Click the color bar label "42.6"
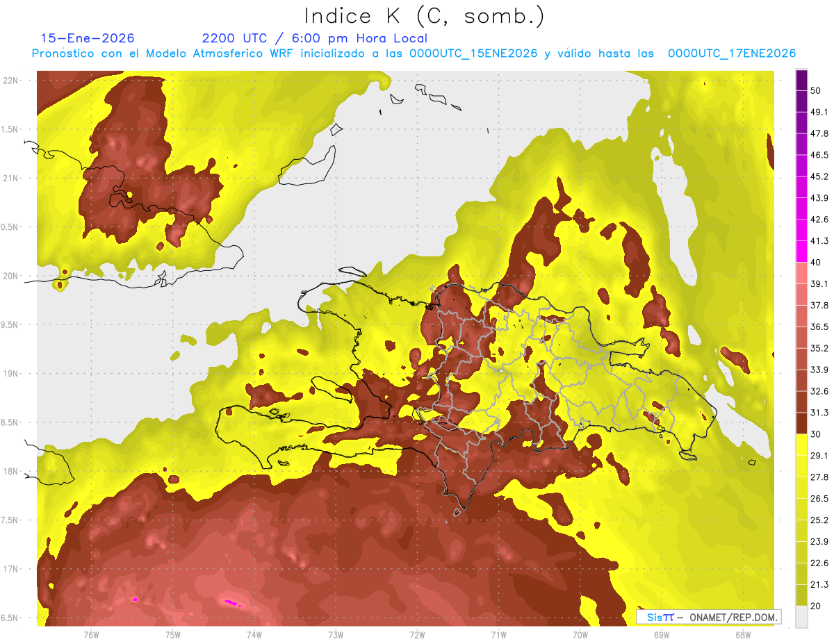Viewport: 834px width, 644px height. (819, 220)
